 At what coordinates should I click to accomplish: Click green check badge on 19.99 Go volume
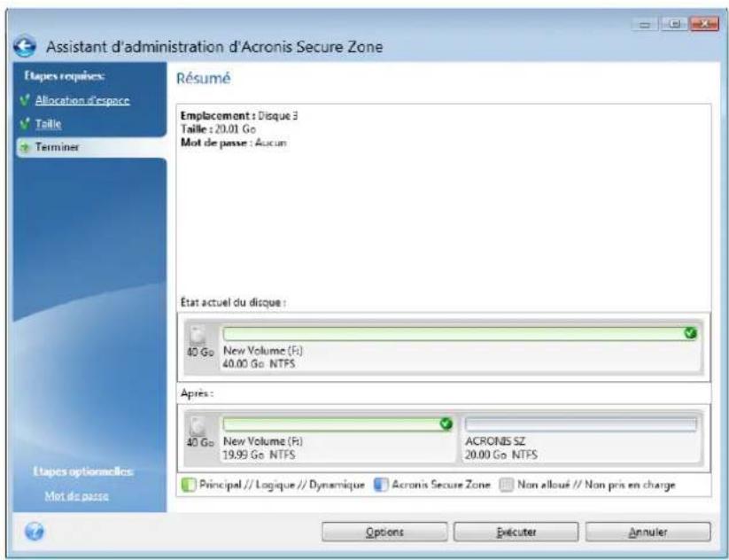(x=446, y=424)
